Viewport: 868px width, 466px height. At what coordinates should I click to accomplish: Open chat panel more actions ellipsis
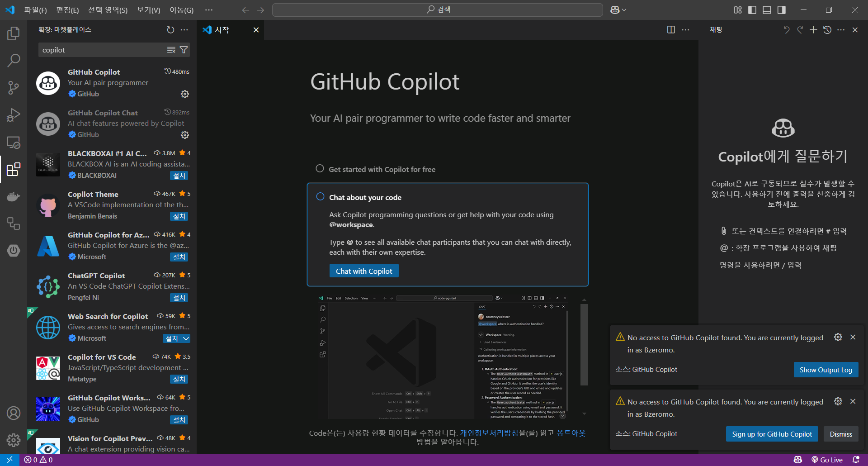pyautogui.click(x=841, y=30)
